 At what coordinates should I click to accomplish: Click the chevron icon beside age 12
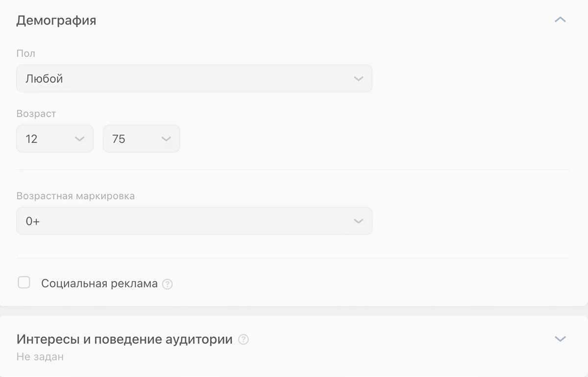79,139
